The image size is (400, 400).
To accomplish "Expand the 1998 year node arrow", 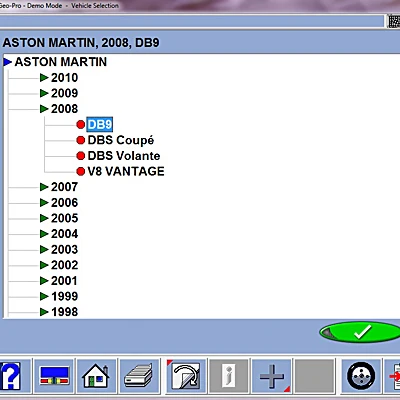I will pos(44,312).
